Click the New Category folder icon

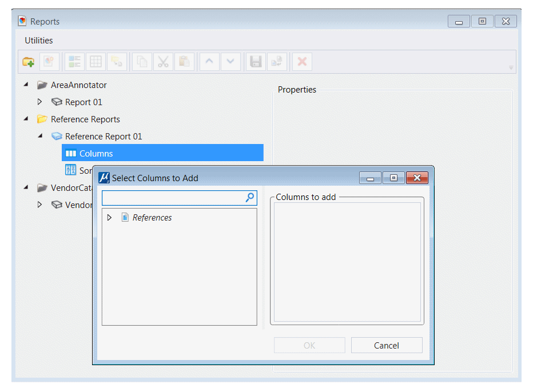[x=29, y=62]
